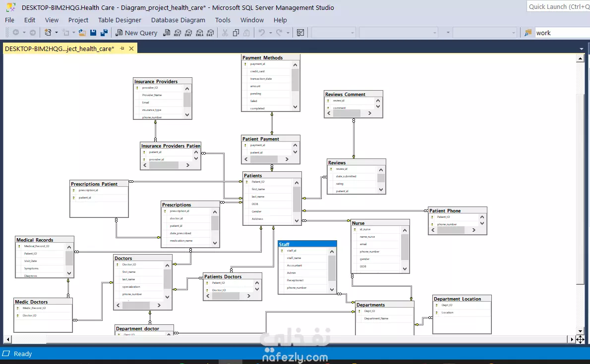The width and height of the screenshot is (590, 364).
Task: Expand the Undo history dropdown arrow
Action: (x=271, y=33)
